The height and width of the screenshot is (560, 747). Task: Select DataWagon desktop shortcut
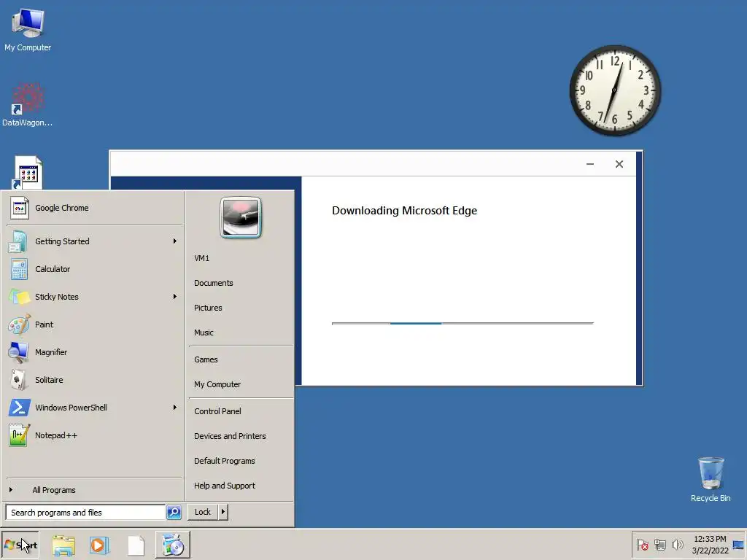coord(28,105)
